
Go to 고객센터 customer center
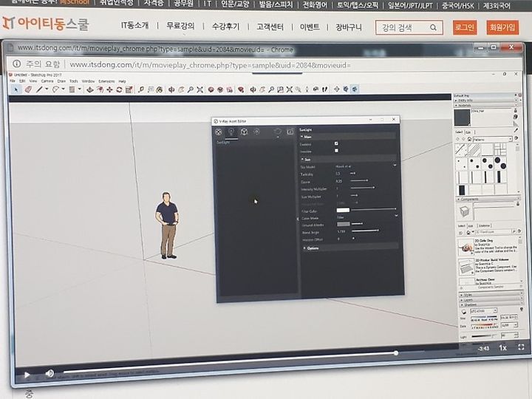coord(270,27)
